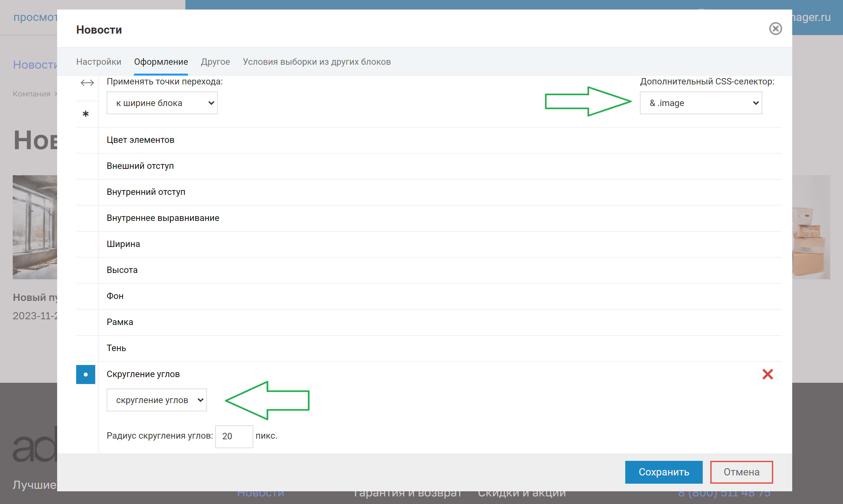
Task: Click the close dialog icon
Action: (774, 29)
